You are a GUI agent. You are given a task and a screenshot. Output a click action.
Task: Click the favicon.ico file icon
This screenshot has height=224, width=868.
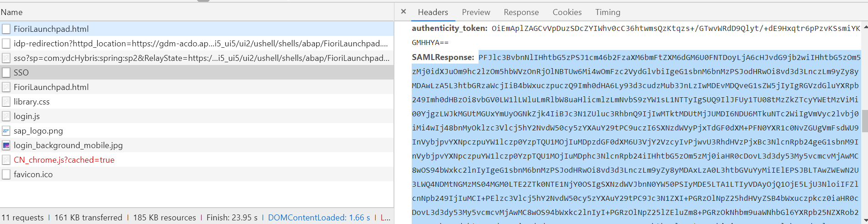point(6,174)
